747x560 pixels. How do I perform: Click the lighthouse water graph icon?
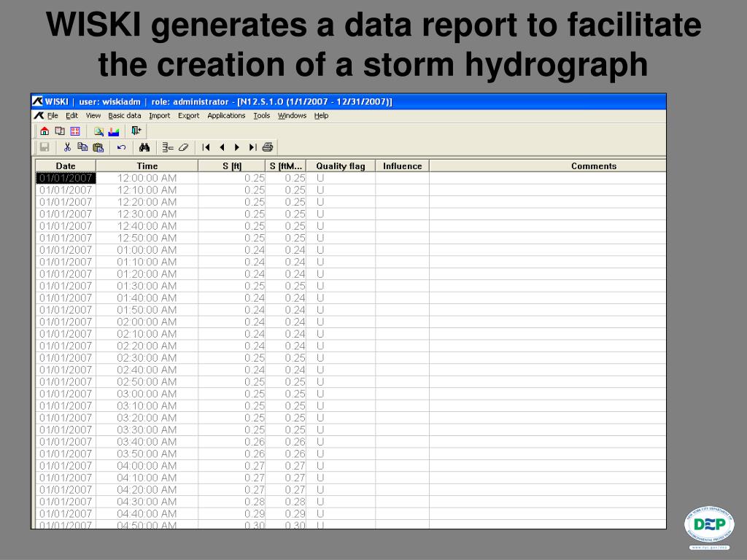[x=114, y=131]
